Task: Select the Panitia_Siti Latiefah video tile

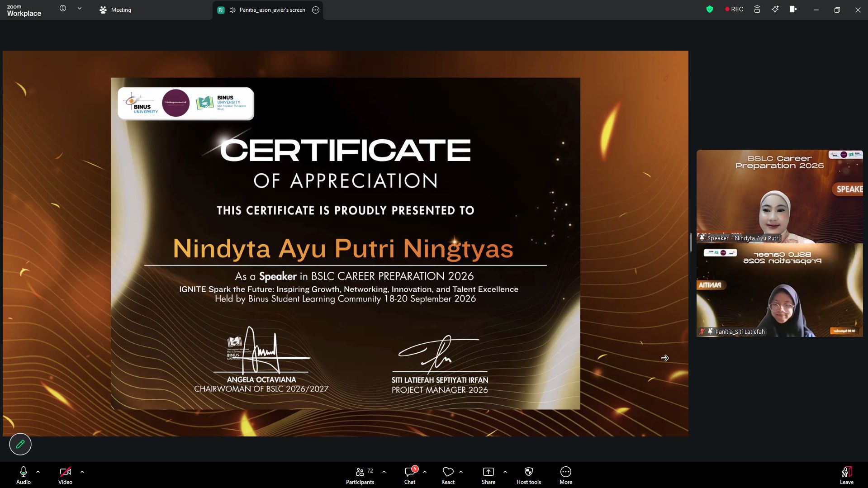Action: [x=780, y=290]
